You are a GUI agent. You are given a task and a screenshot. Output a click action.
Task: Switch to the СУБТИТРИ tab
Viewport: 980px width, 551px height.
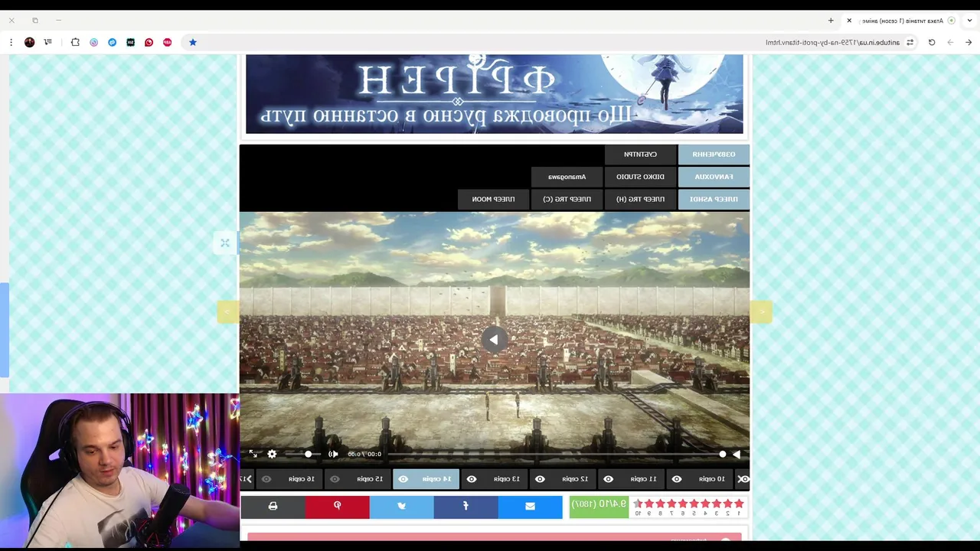[x=640, y=155]
